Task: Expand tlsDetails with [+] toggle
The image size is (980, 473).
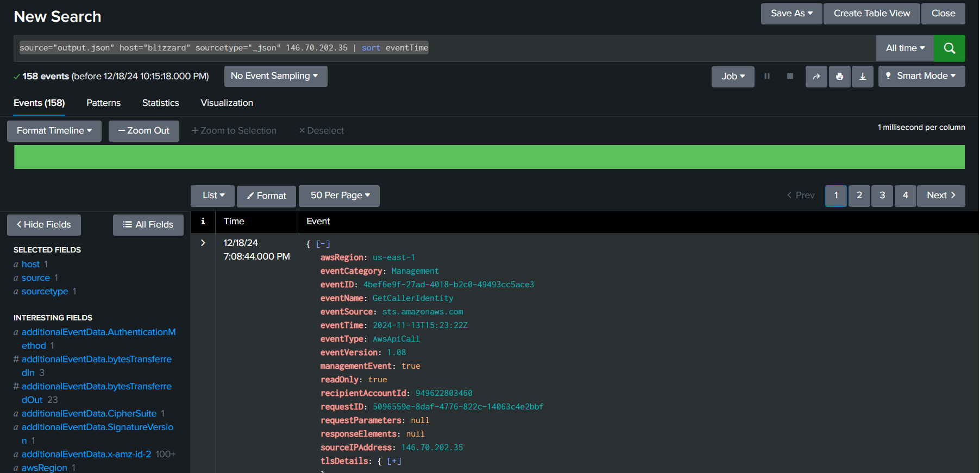Action: pyautogui.click(x=394, y=461)
